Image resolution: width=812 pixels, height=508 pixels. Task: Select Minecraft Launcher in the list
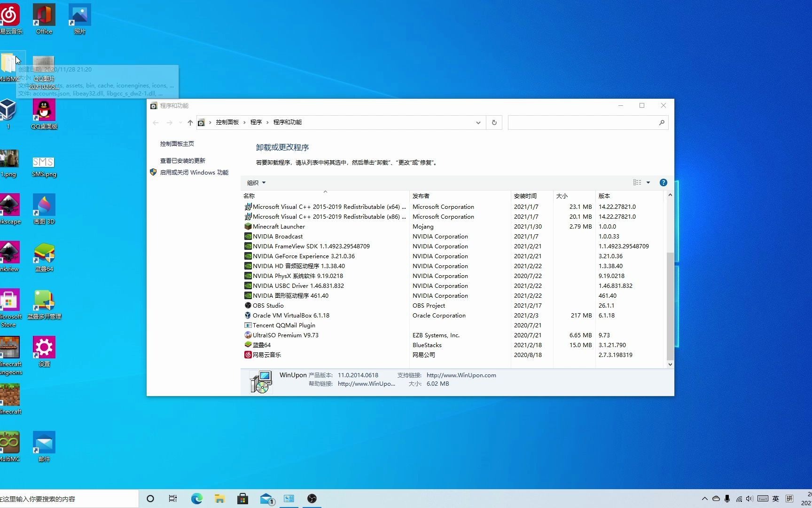(453, 227)
